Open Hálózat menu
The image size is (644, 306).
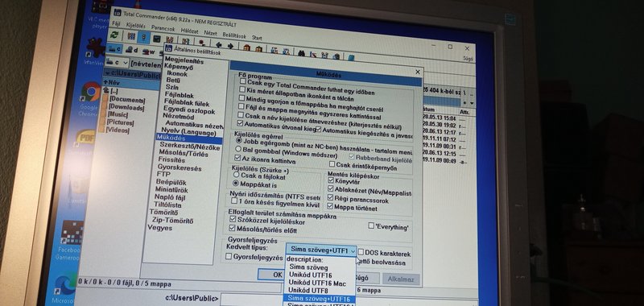[189, 31]
